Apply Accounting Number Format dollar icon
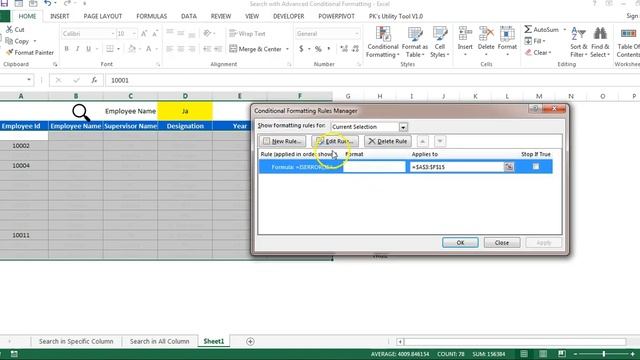 coord(301,49)
